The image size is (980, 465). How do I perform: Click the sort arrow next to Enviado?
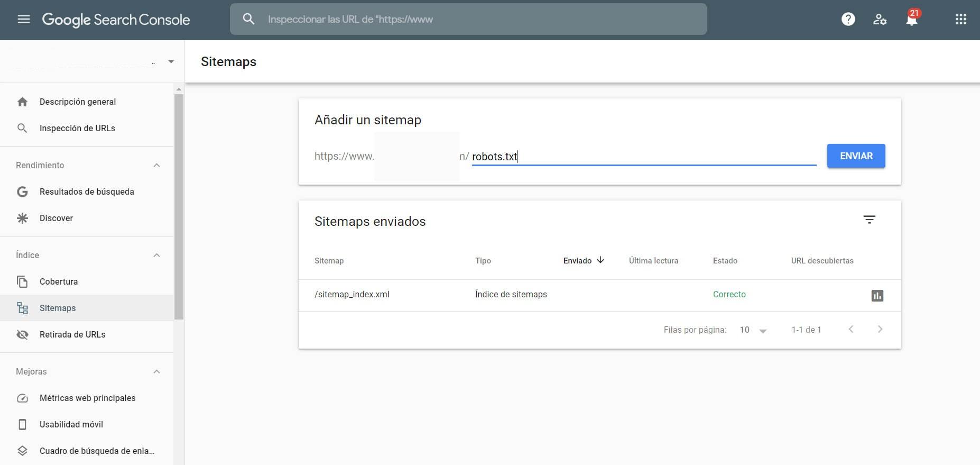coord(600,260)
